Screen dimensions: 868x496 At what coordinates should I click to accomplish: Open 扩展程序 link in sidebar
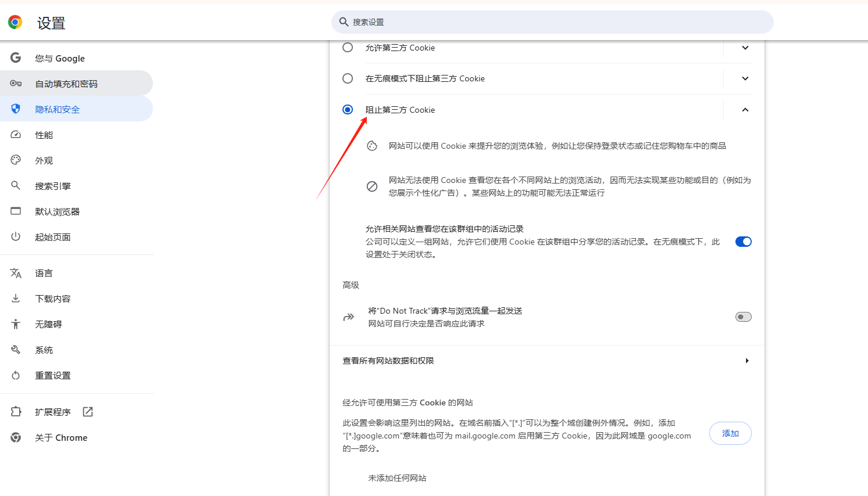pyautogui.click(x=76, y=412)
